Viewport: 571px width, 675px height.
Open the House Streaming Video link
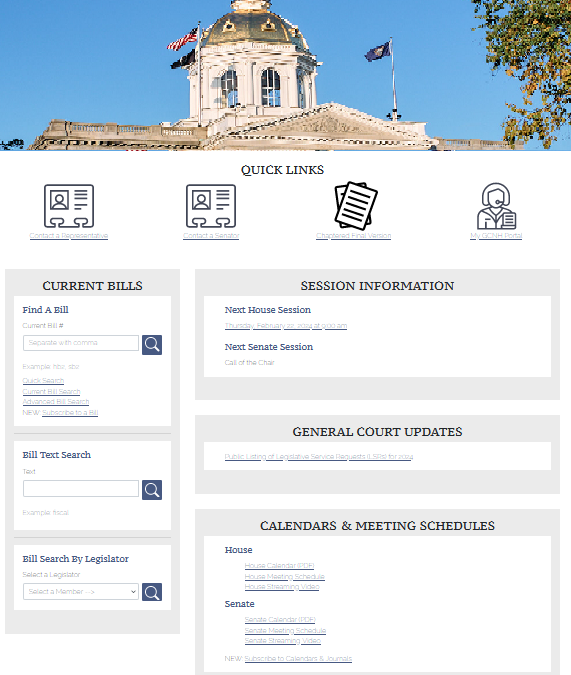[282, 587]
